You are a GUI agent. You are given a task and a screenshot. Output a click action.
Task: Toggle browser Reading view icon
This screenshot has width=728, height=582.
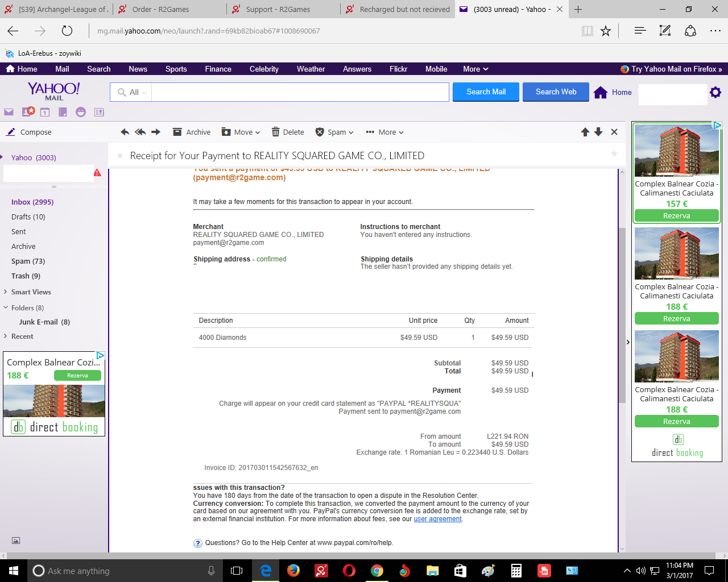click(x=588, y=31)
